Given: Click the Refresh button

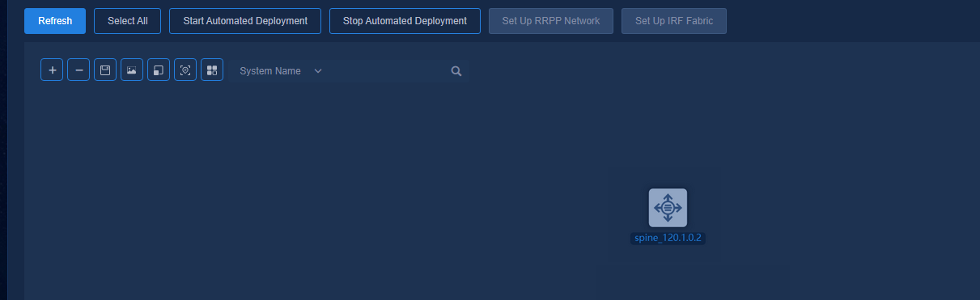Looking at the screenshot, I should [55, 21].
